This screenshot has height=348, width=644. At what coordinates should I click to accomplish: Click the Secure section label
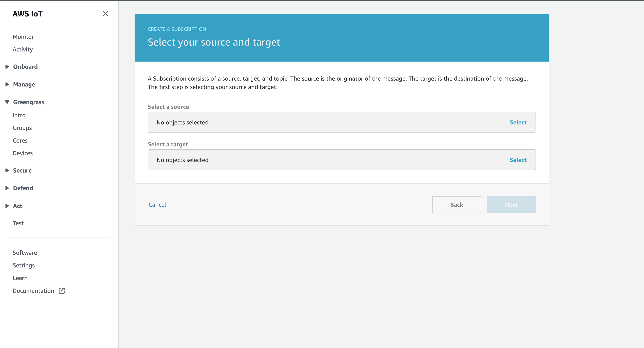[22, 170]
